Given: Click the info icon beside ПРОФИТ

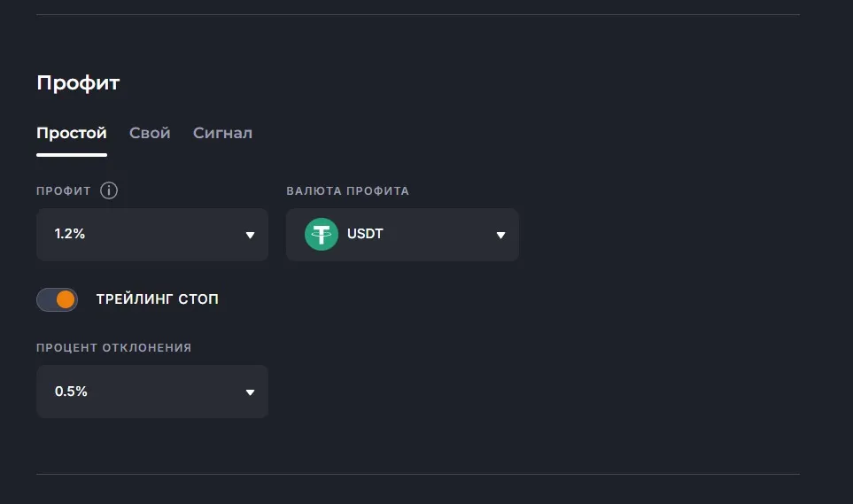Looking at the screenshot, I should pos(109,190).
